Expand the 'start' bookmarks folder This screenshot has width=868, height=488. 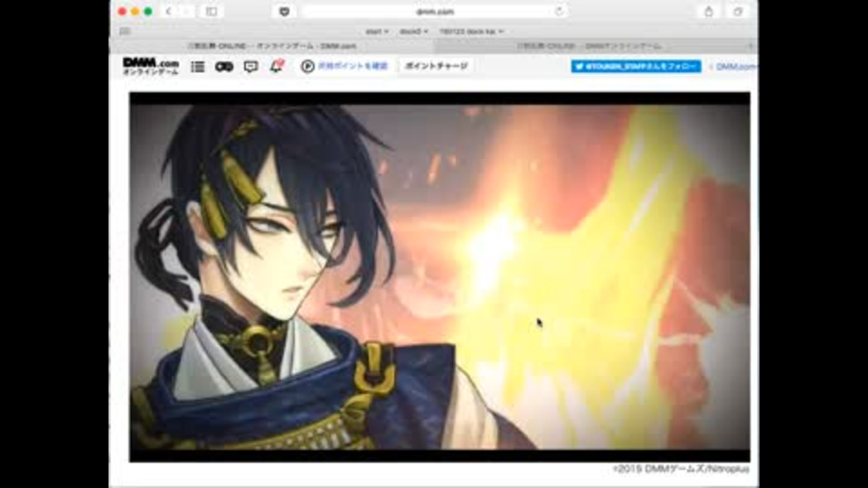point(376,32)
